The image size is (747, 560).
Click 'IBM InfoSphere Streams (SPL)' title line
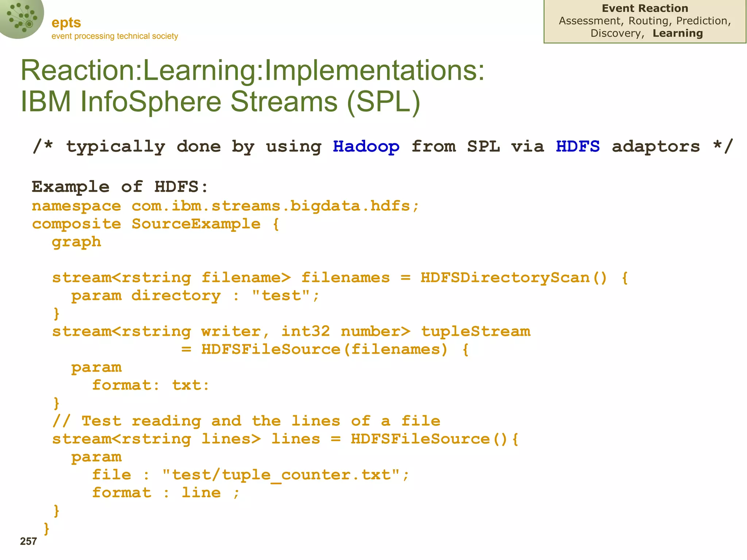click(220, 101)
